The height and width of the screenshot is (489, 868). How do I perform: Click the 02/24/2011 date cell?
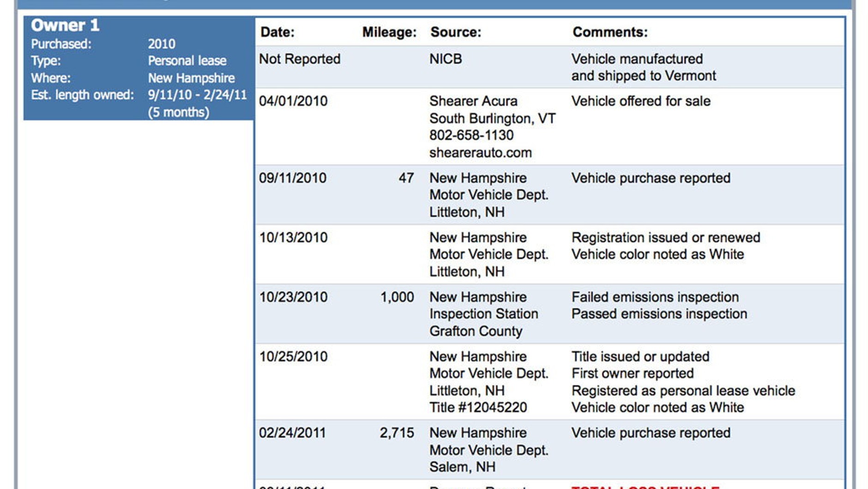[292, 433]
